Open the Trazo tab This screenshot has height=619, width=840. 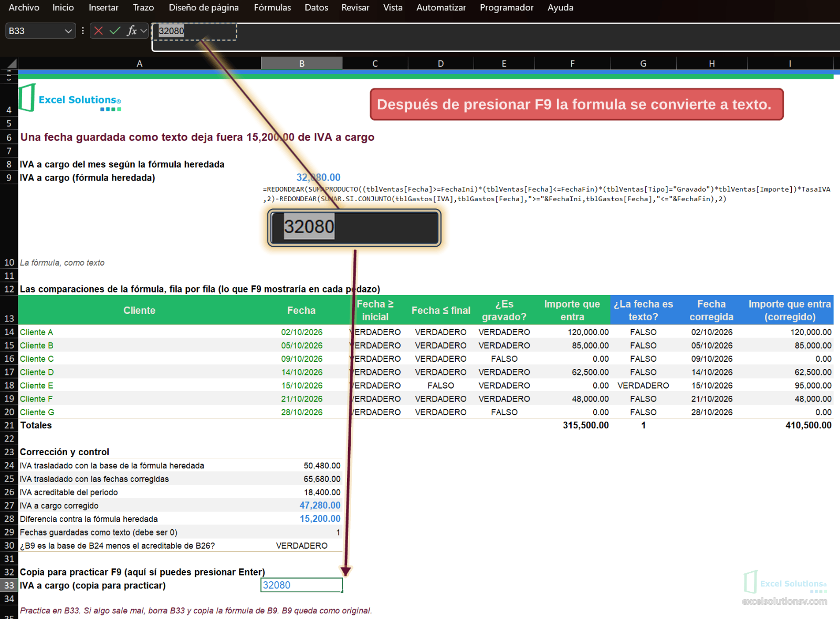tap(143, 7)
